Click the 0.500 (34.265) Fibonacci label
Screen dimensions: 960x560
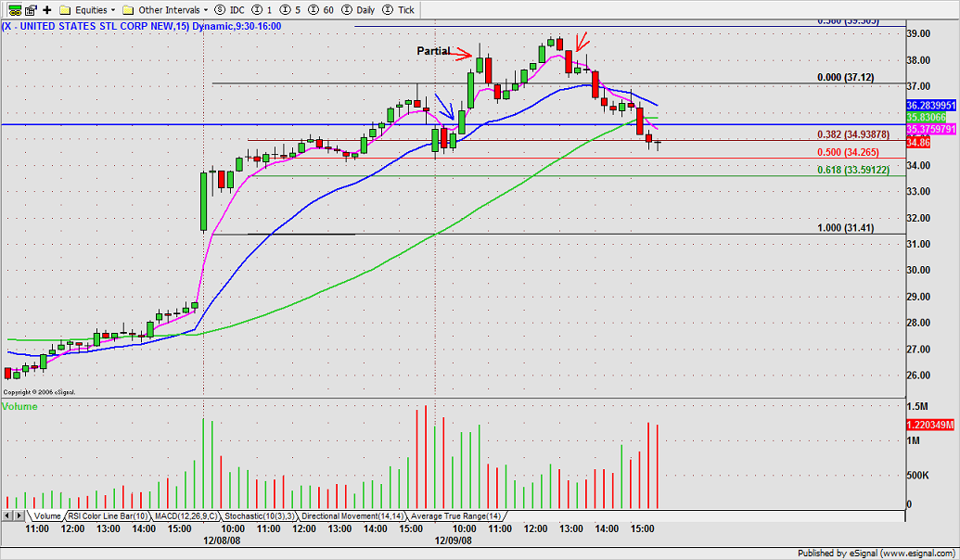[x=848, y=152]
